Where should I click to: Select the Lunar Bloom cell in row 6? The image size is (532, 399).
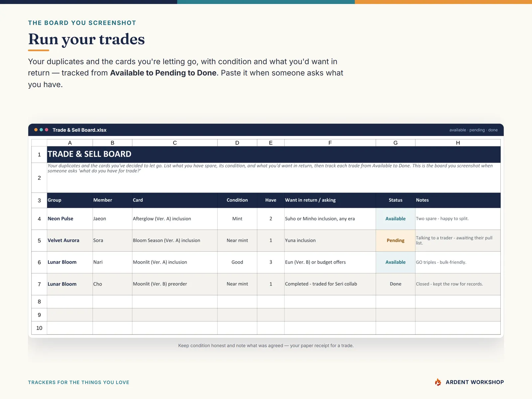(70, 262)
